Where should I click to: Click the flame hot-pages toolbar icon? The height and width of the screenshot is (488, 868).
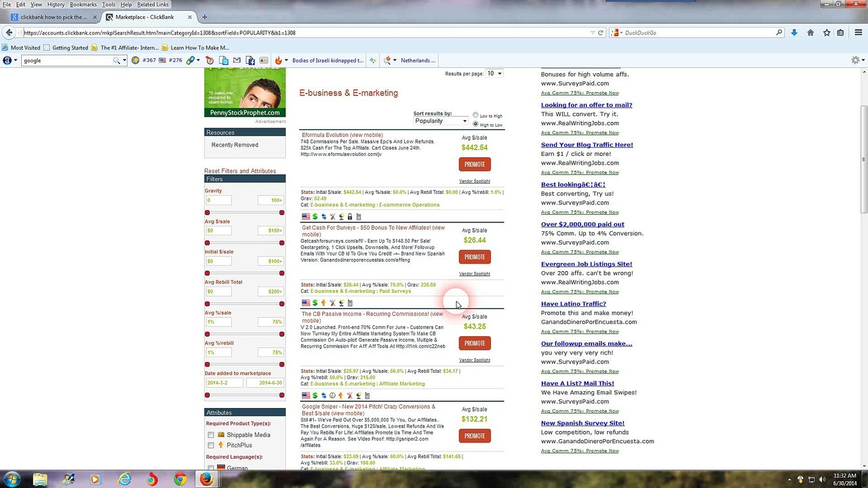(x=278, y=60)
